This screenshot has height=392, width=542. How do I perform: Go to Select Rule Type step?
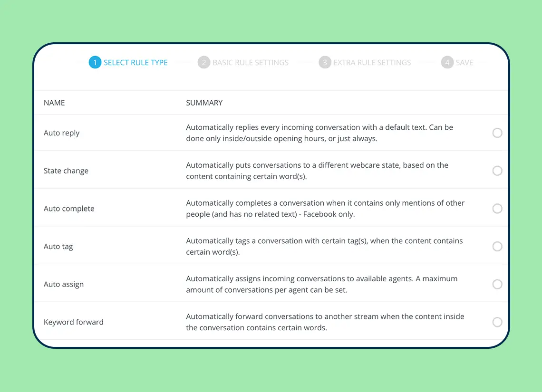pos(135,62)
